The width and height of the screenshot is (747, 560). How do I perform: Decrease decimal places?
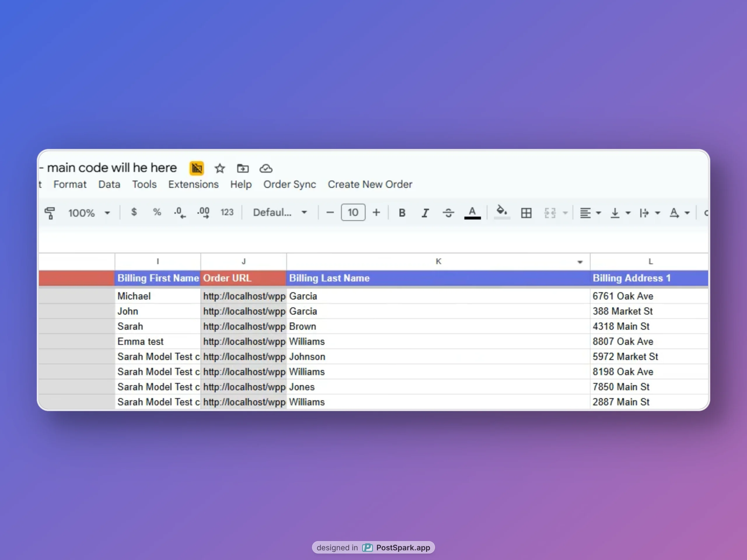180,213
